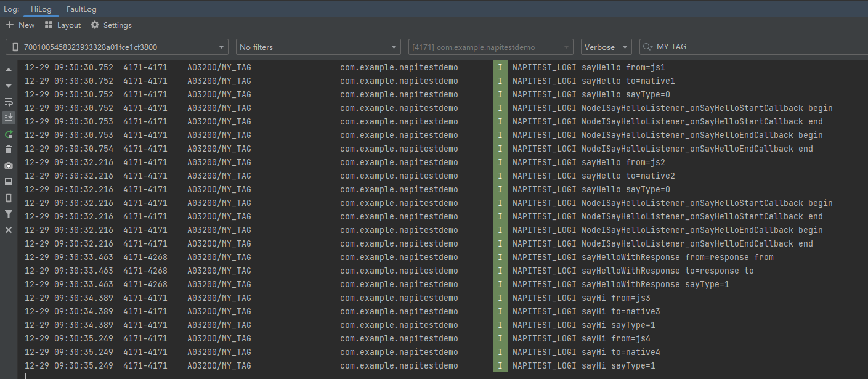Restart the log with green restart icon
Image resolution: width=868 pixels, height=379 pixels.
click(9, 134)
